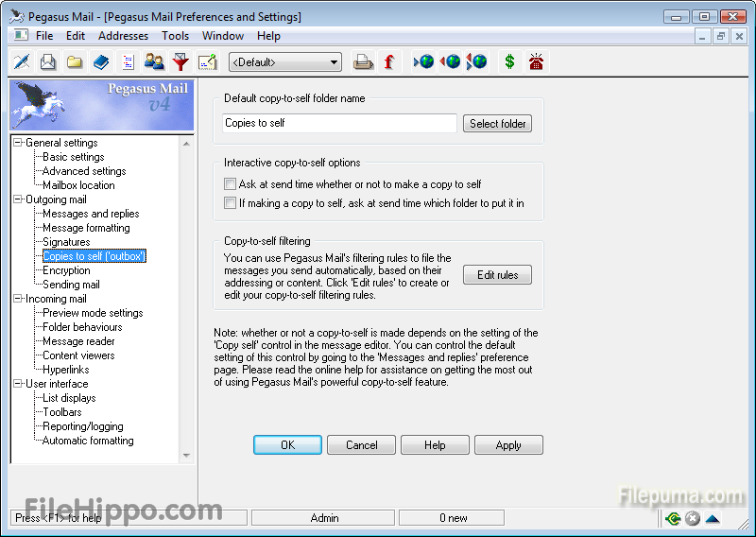Click the red 'f' font icon
This screenshot has height=537, width=756.
tap(388, 62)
